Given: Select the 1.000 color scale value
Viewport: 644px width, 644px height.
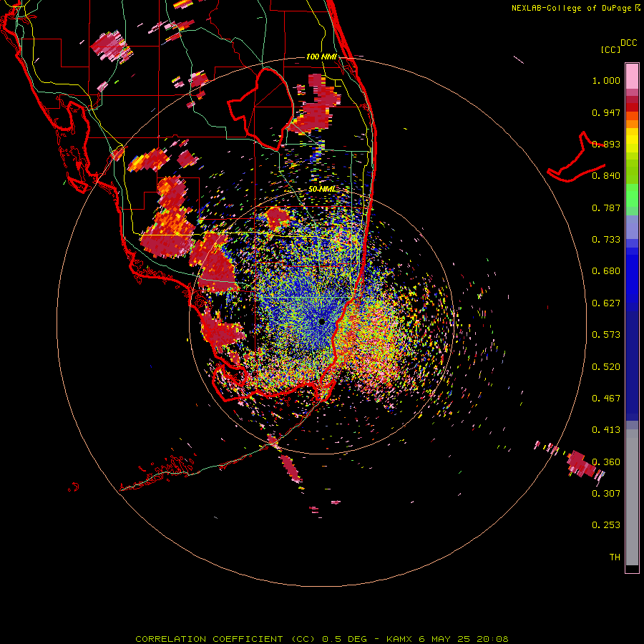Looking at the screenshot, I should pyautogui.click(x=606, y=80).
